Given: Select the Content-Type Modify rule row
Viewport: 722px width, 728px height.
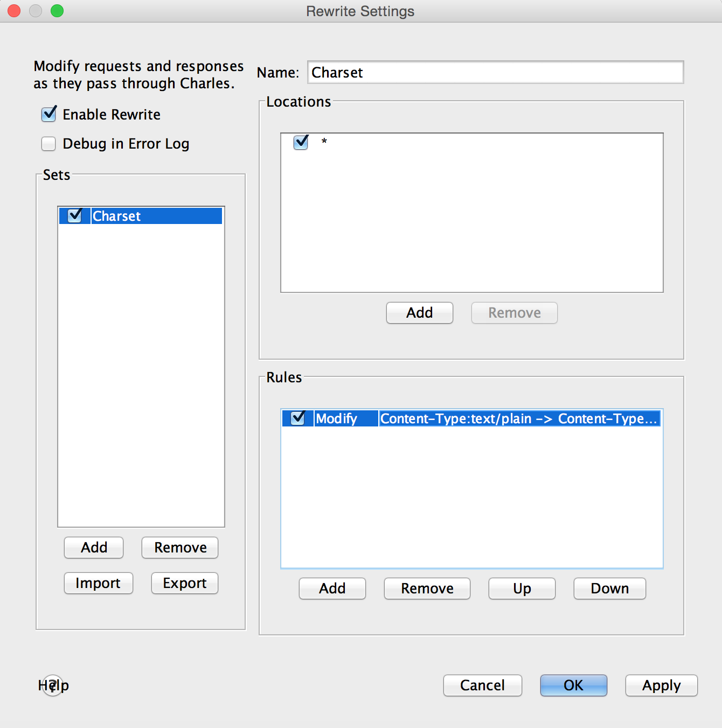Looking at the screenshot, I should [x=518, y=418].
